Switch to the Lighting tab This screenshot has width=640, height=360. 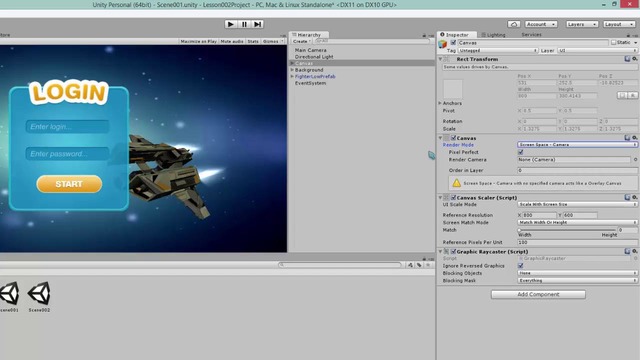[x=493, y=35]
